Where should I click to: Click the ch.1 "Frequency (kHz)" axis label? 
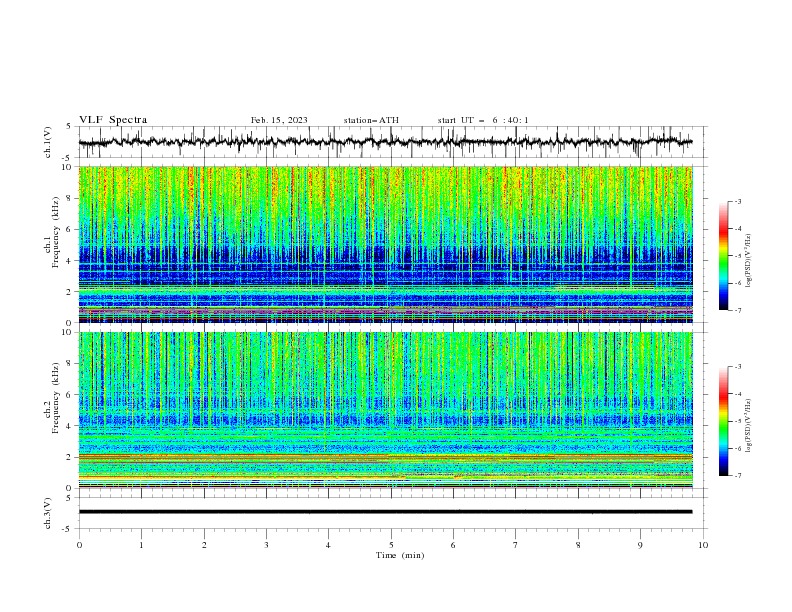(56, 233)
